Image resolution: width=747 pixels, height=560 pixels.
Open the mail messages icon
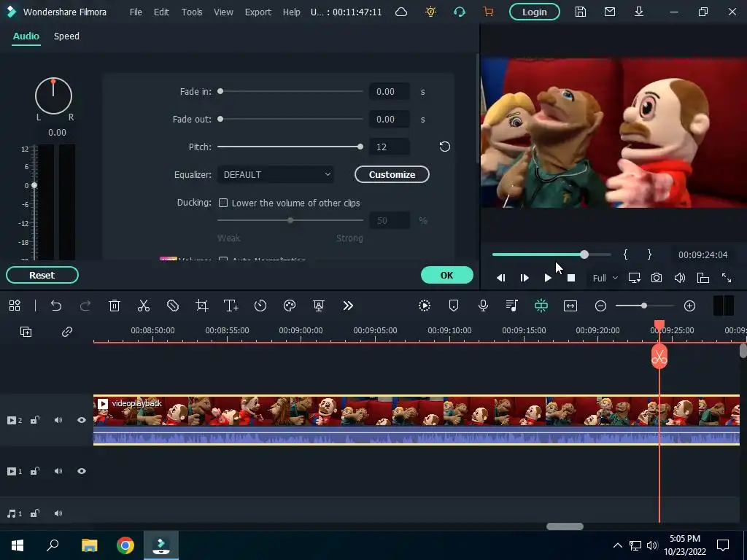pos(609,12)
